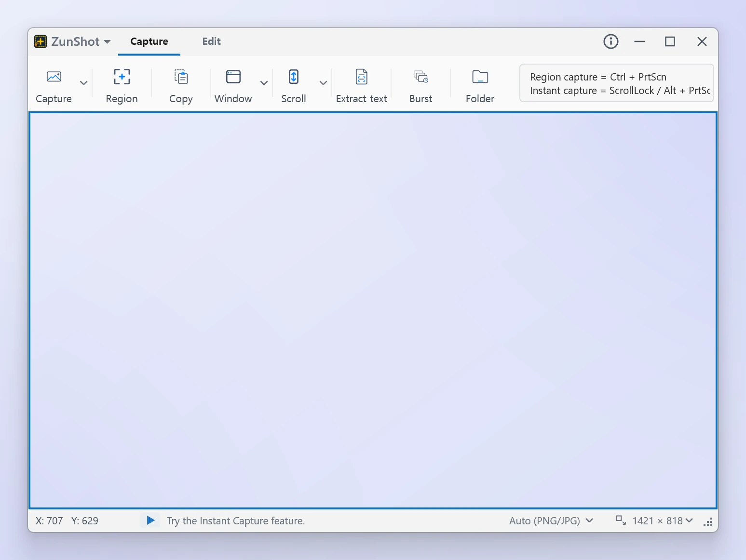The image size is (746, 560).
Task: Click the window resize grip in status bar
Action: [708, 522]
